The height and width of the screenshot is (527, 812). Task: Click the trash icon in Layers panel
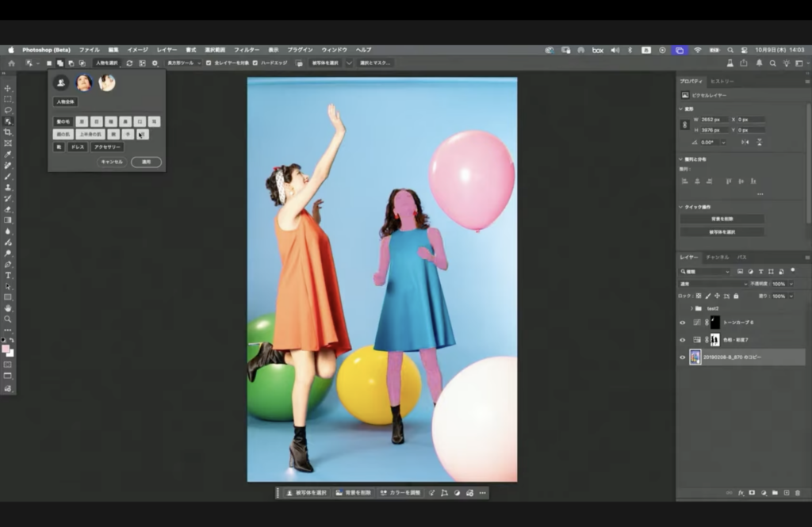(798, 492)
